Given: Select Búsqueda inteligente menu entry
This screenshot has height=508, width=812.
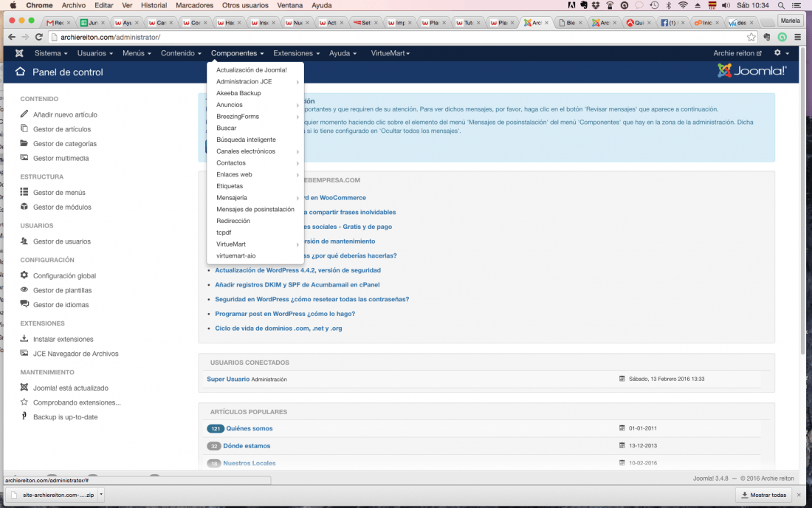Looking at the screenshot, I should 246,140.
